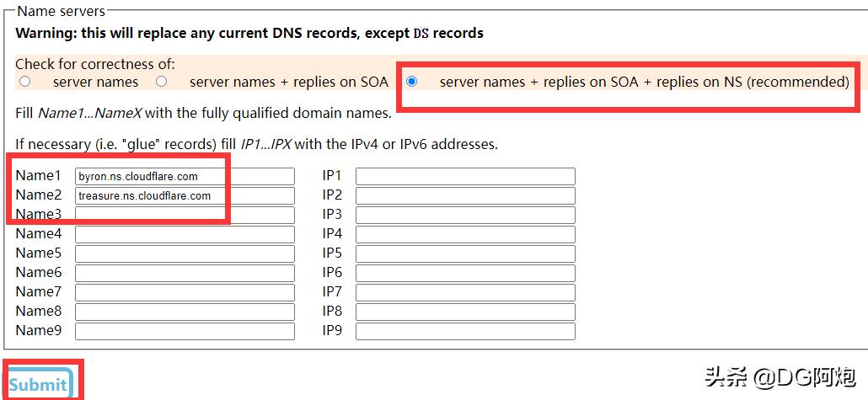868x400 pixels.
Task: Select the Name8 text field
Action: 185,312
